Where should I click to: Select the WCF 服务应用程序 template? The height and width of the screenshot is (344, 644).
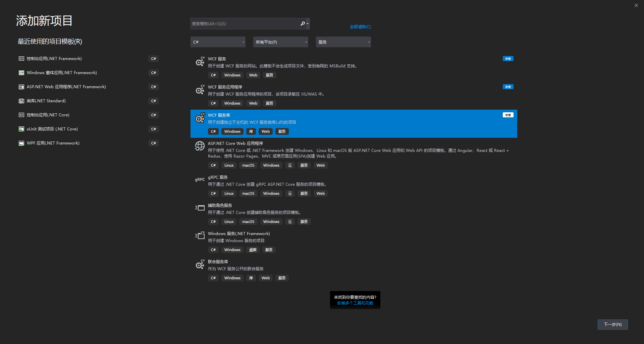[354, 96]
